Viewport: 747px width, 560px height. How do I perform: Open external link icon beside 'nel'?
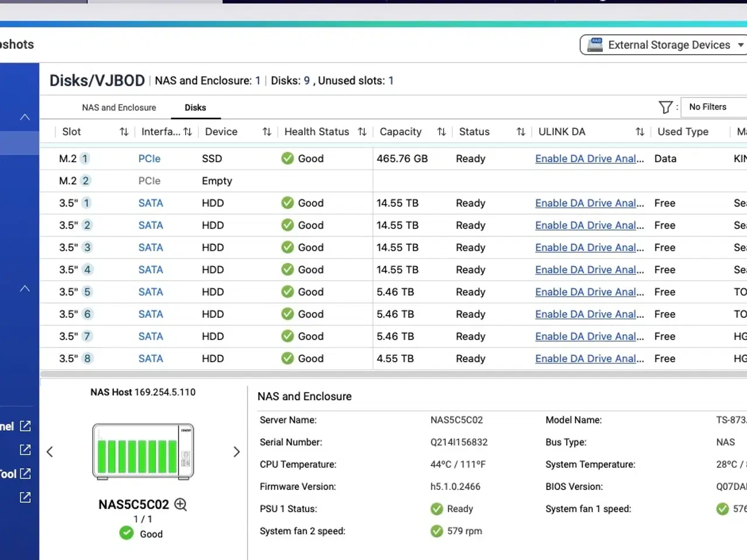[25, 426]
